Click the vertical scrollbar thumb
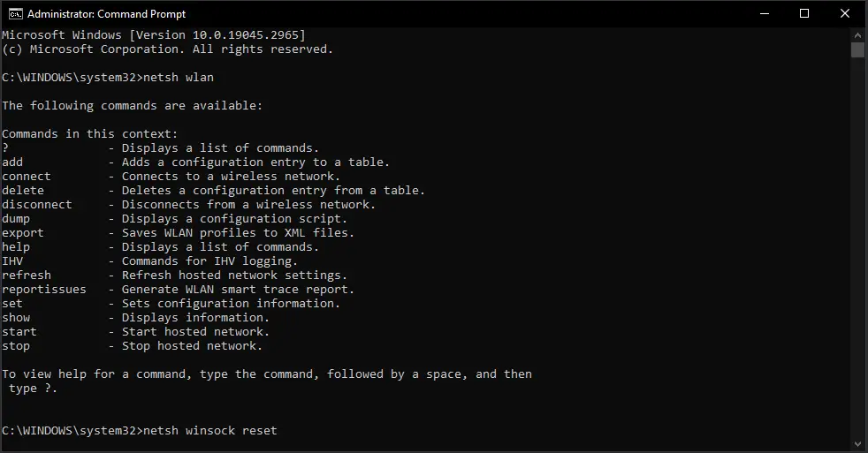 coord(858,49)
